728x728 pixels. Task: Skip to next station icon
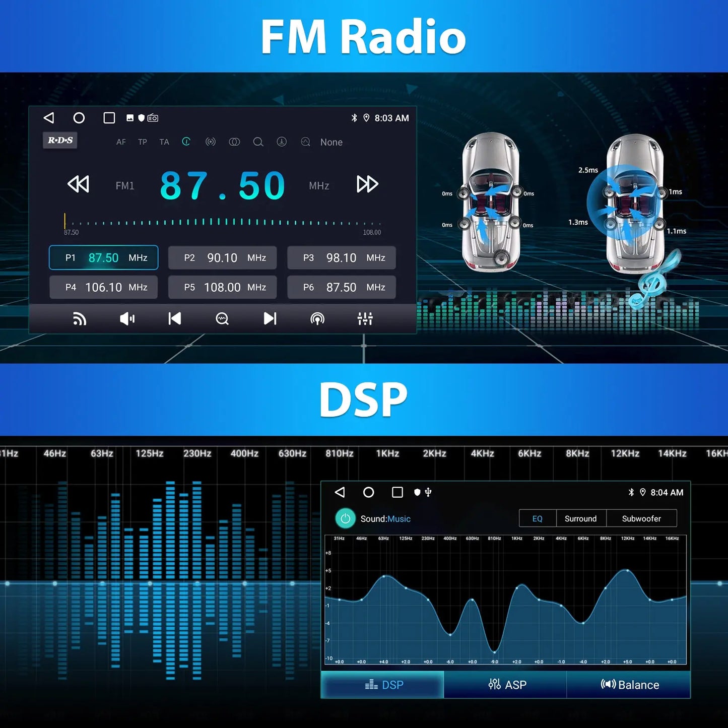point(270,318)
